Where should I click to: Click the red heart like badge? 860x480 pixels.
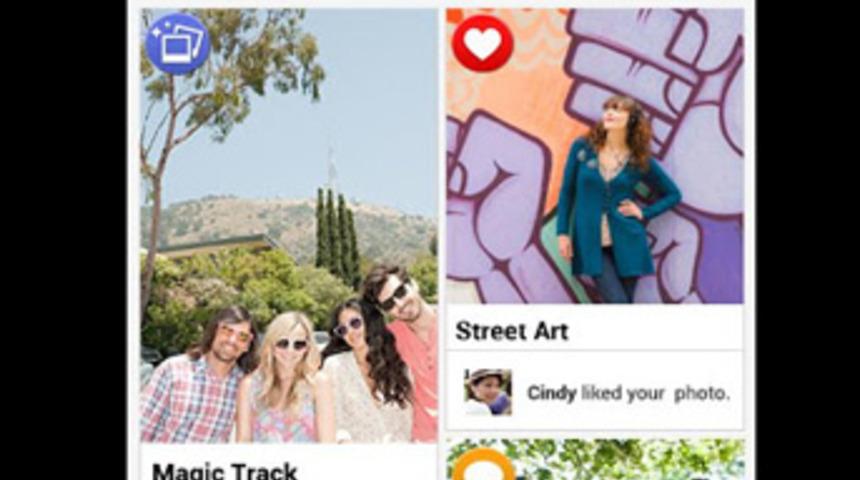(x=482, y=43)
